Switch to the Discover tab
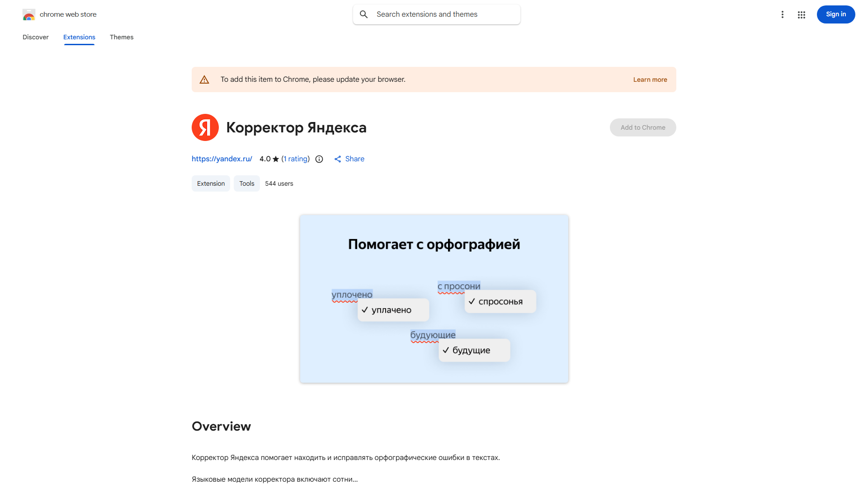Viewport: 868px width, 488px height. 35,37
